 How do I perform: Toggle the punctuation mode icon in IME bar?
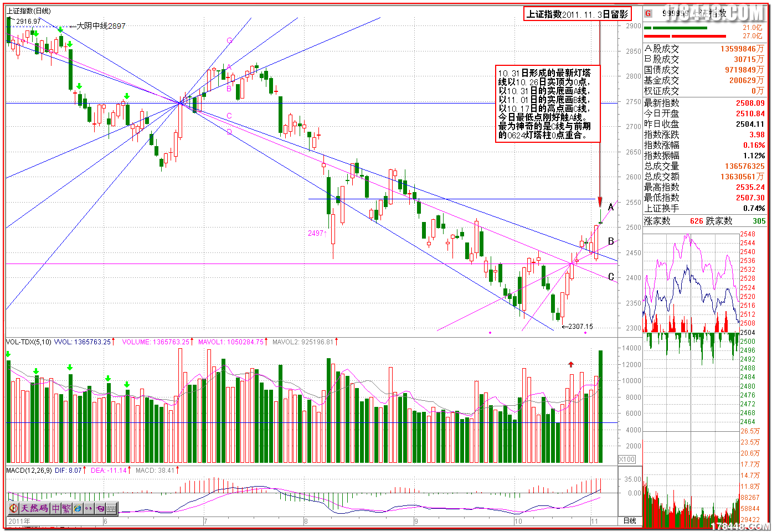89,508
